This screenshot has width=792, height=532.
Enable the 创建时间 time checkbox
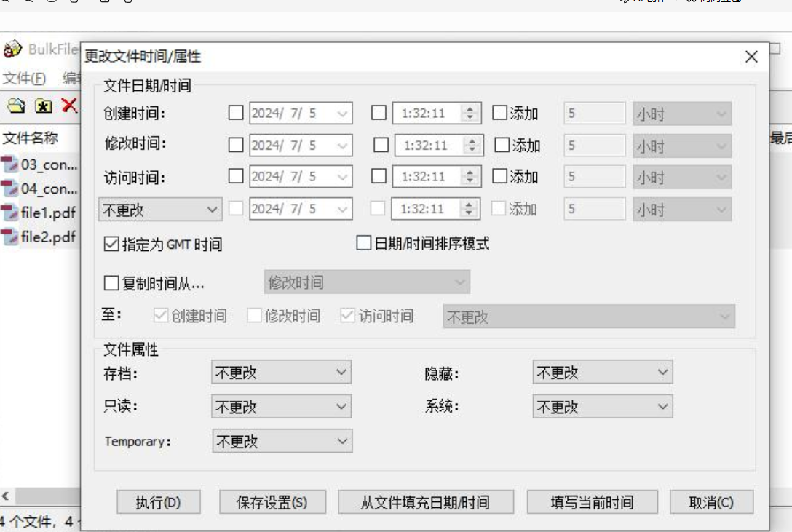379,113
